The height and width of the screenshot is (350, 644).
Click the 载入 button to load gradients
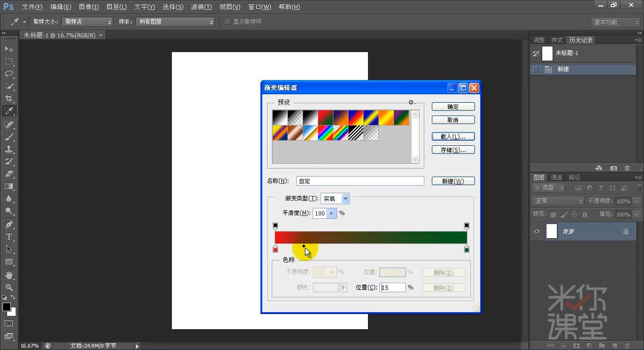pyautogui.click(x=453, y=136)
